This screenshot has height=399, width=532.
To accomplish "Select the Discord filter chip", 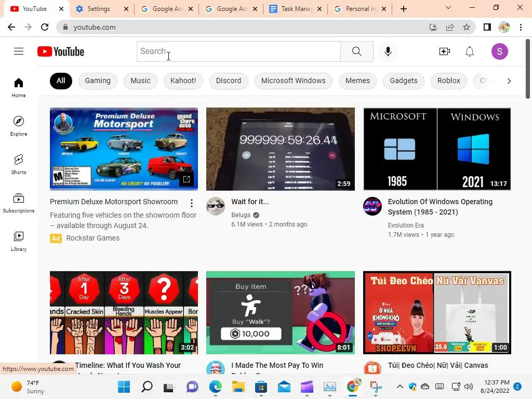I will [x=229, y=81].
